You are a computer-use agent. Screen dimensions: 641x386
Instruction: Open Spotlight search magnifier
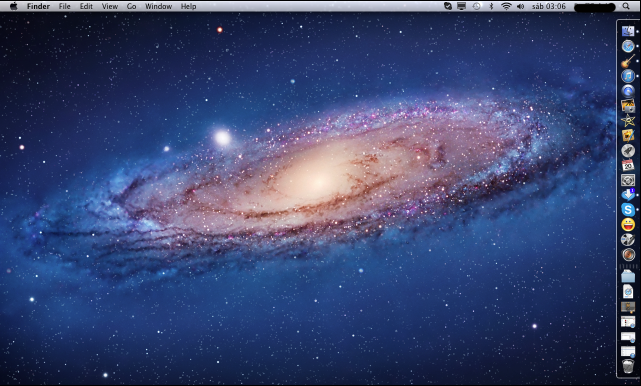(626, 6)
